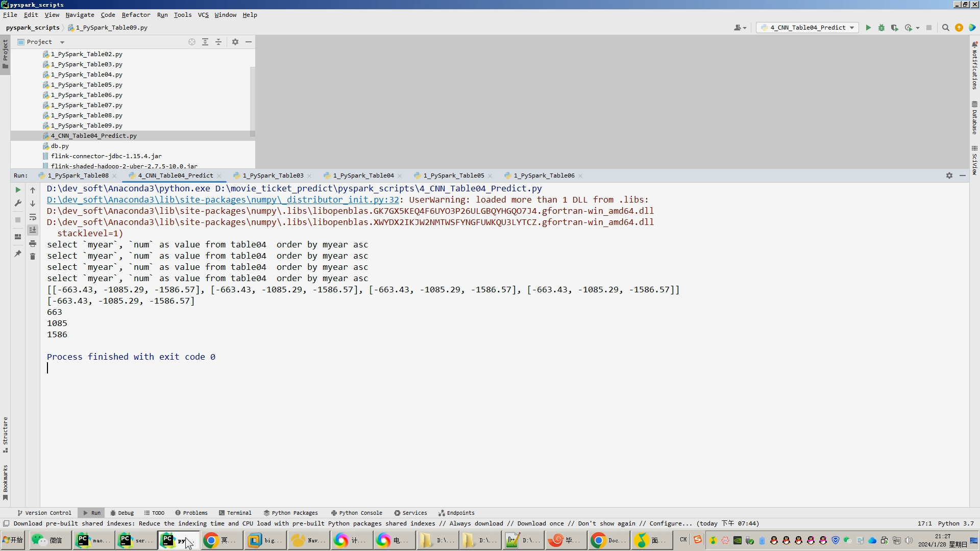The height and width of the screenshot is (551, 980).
Task: Open the Refactor menu
Action: (136, 15)
